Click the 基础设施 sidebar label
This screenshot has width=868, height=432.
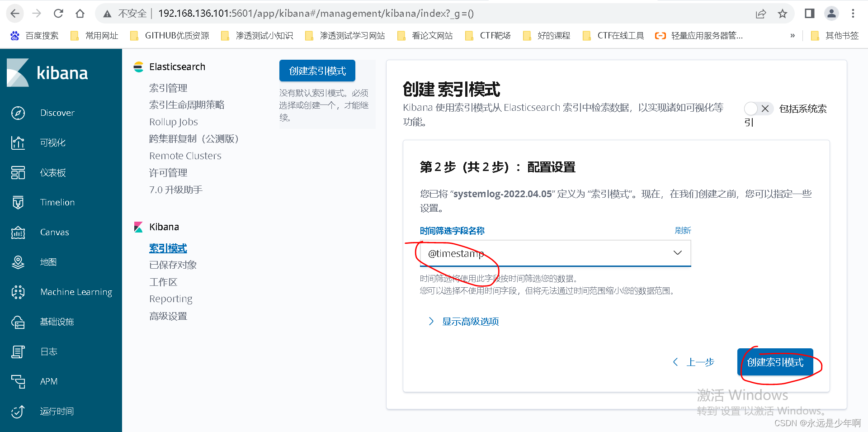coord(57,322)
